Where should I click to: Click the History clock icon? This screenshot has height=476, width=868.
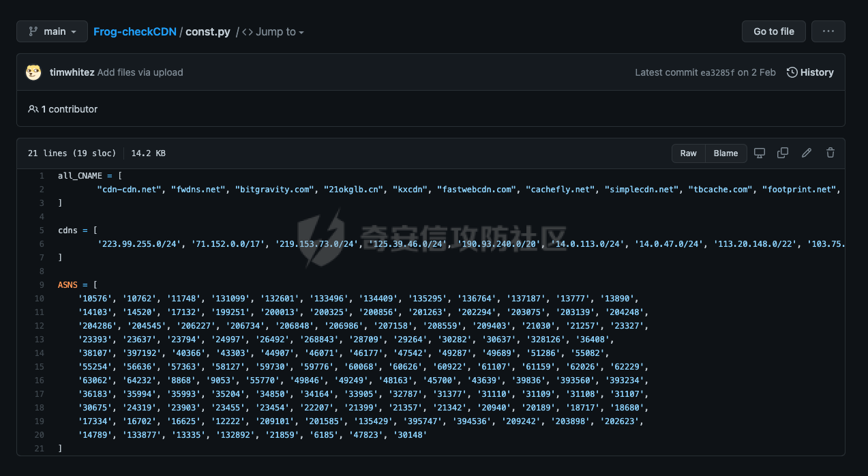(x=792, y=72)
